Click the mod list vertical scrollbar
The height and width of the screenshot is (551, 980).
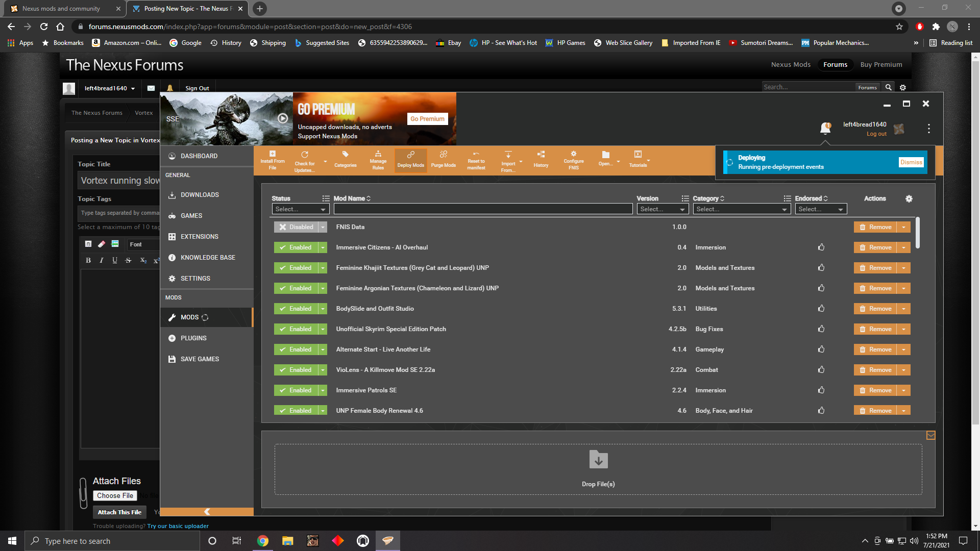[x=918, y=233]
